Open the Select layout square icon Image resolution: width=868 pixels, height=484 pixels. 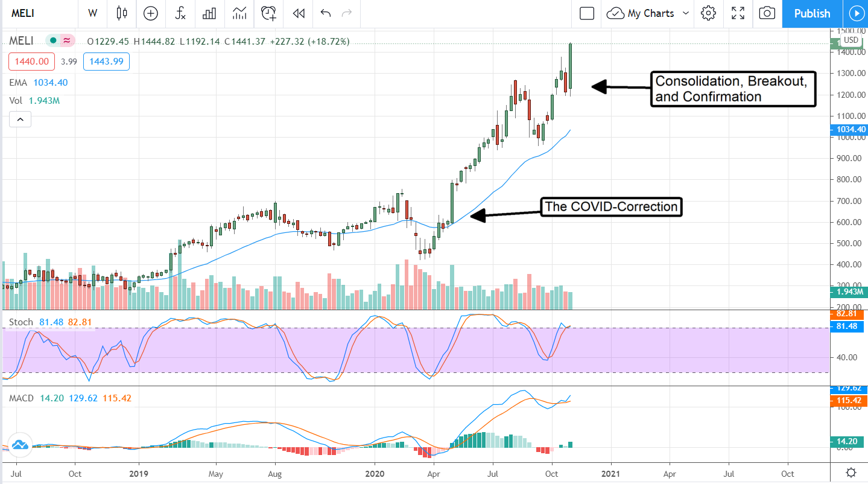(x=587, y=13)
